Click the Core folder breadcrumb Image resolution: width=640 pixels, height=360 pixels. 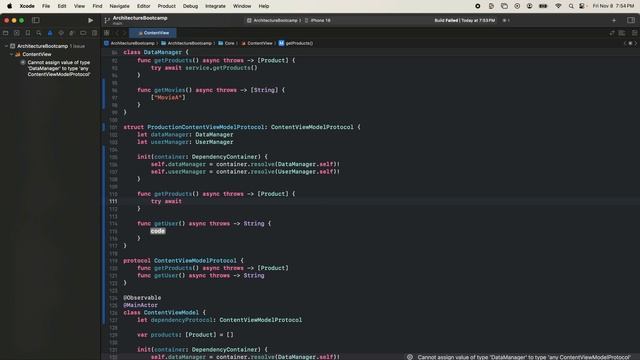[x=227, y=43]
